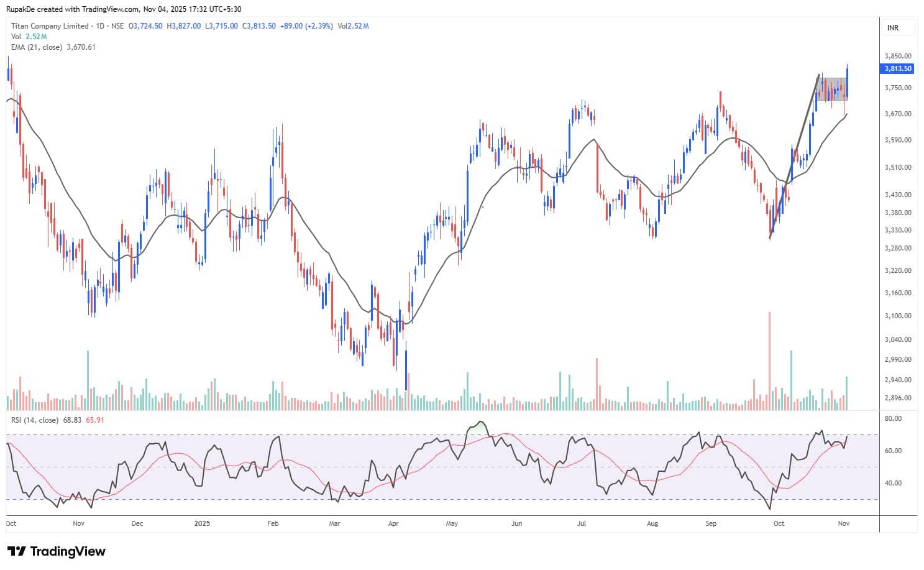This screenshot has height=570, width=924.
Task: Click the grey trend line drawing near October
Action: coord(795,155)
